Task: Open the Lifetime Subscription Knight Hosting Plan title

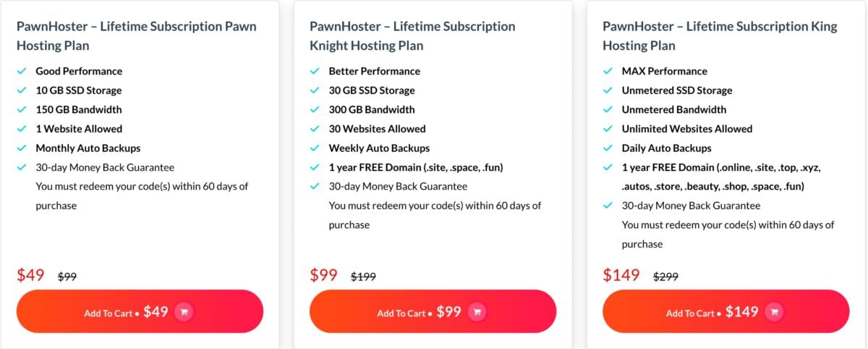Action: tap(412, 35)
